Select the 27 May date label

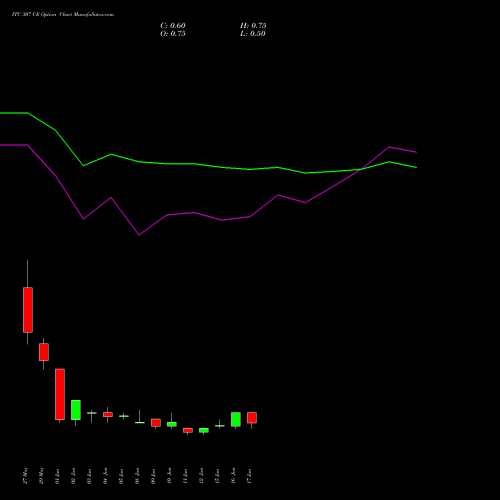click(x=26, y=476)
